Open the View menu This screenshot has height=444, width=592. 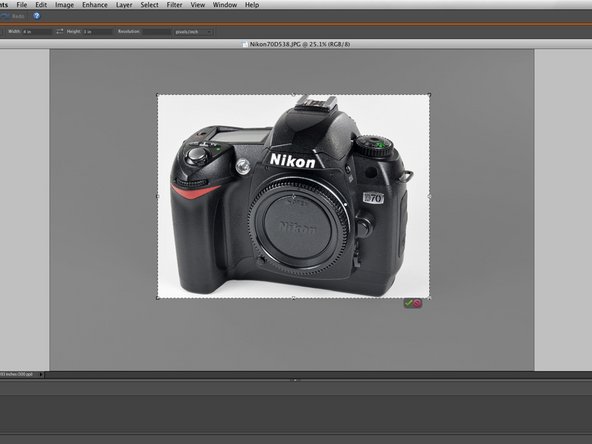point(197,5)
